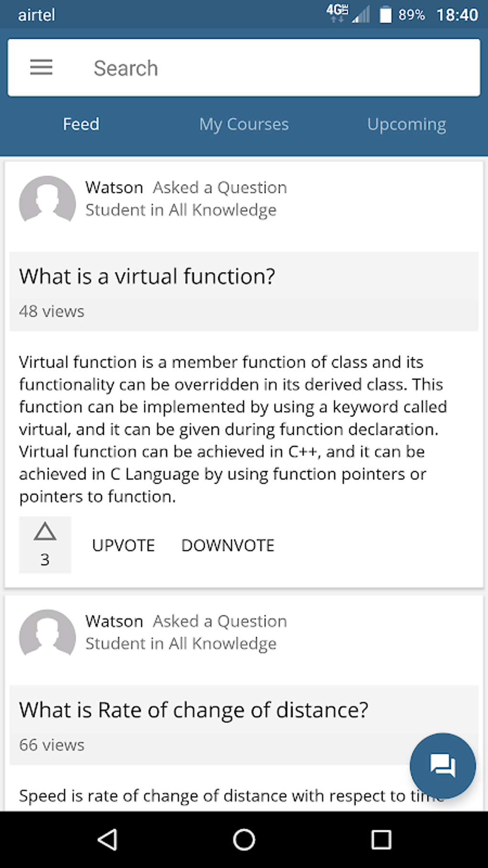Screen dimensions: 488x868
Task: Tap the Watson username on first post
Action: click(x=114, y=188)
